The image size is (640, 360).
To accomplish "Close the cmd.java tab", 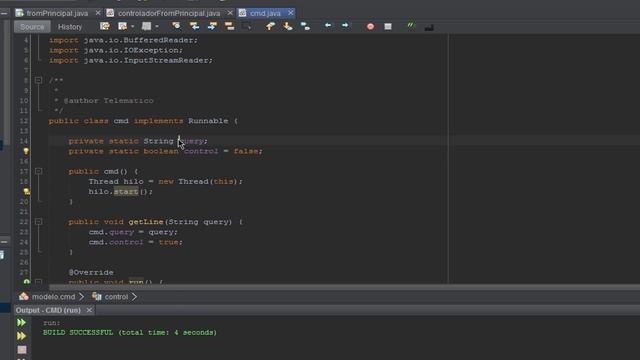I will click(x=291, y=13).
